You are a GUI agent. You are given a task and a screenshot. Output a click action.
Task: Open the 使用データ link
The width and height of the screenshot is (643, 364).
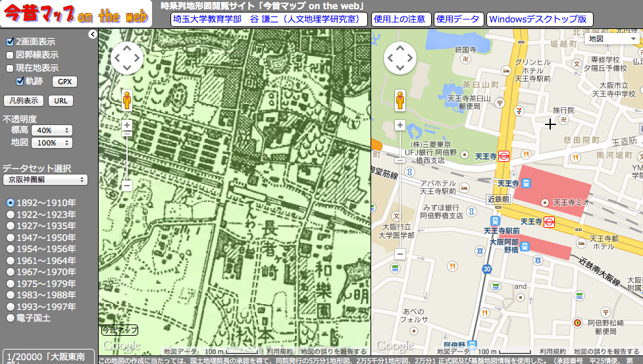459,19
